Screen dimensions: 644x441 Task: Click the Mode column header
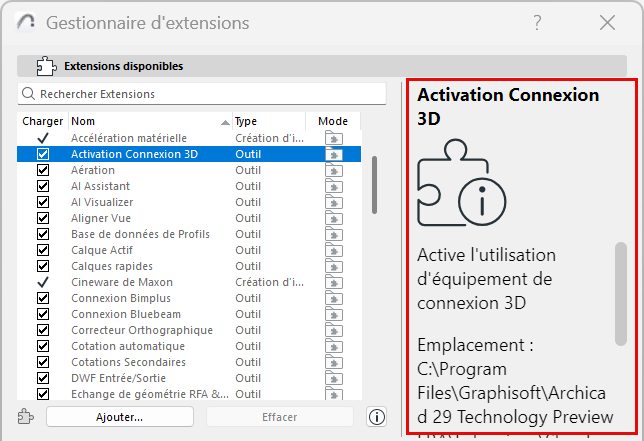333,121
